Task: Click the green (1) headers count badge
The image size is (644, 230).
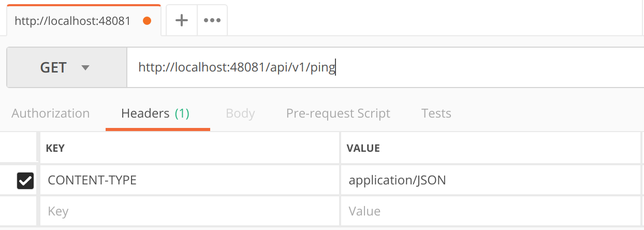Action: (182, 113)
